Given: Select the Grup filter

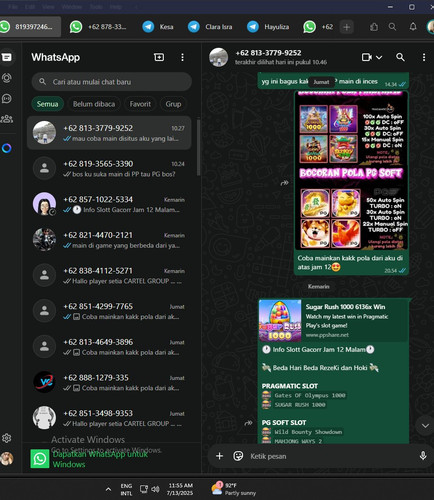Looking at the screenshot, I should tap(173, 104).
